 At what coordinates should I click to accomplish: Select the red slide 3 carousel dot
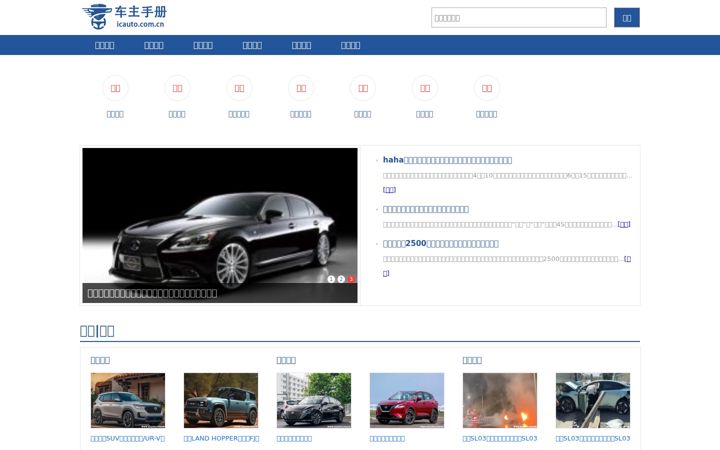click(351, 279)
